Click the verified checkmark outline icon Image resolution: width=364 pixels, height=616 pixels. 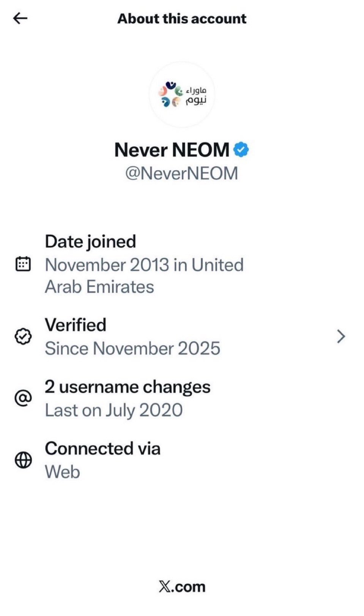point(23,336)
